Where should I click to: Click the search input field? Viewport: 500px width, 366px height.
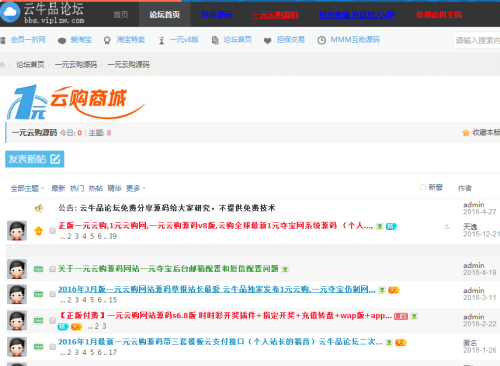(476, 40)
